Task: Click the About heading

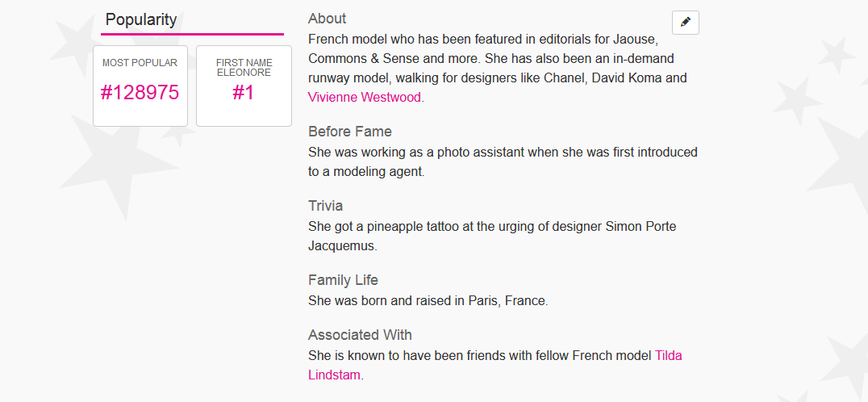Action: [x=328, y=19]
